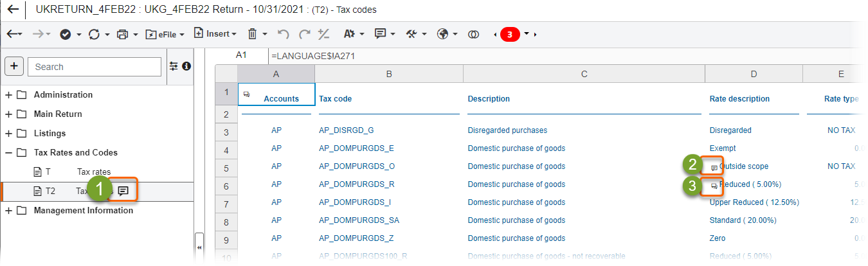868x266 pixels.
Task: Click the red 3 notification badge
Action: tap(510, 34)
